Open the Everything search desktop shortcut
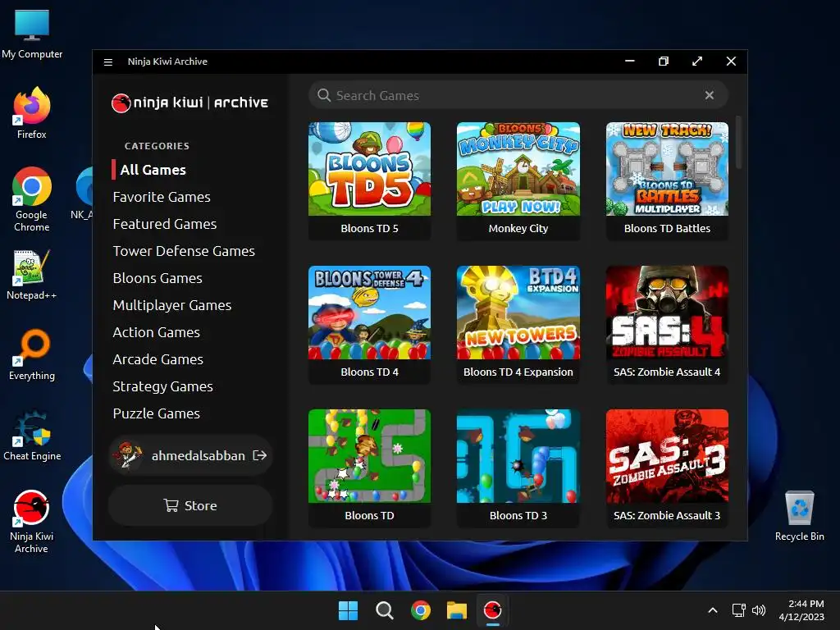This screenshot has width=840, height=630. coord(32,354)
